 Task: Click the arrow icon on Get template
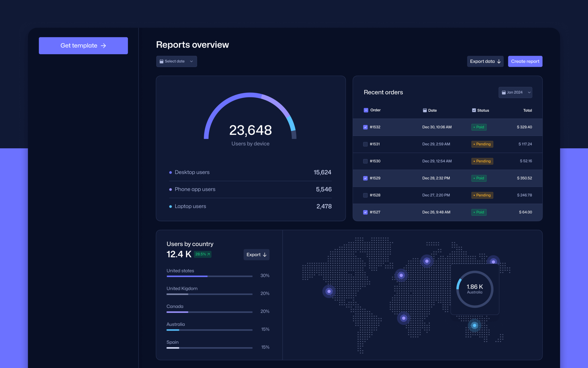tap(103, 46)
